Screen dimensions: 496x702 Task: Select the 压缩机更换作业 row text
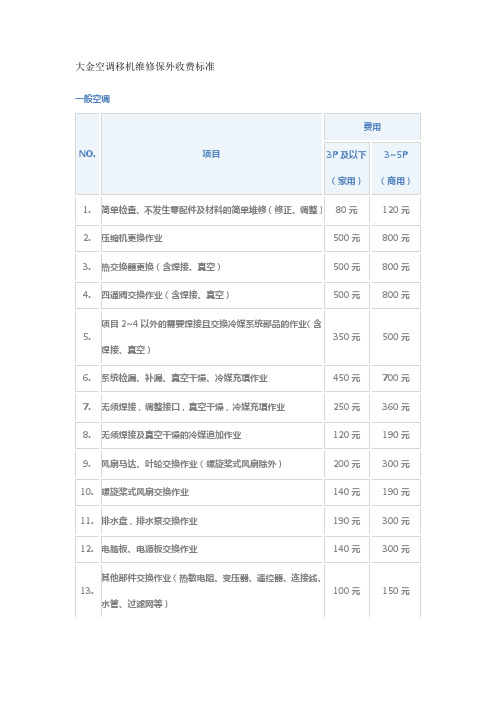point(132,238)
